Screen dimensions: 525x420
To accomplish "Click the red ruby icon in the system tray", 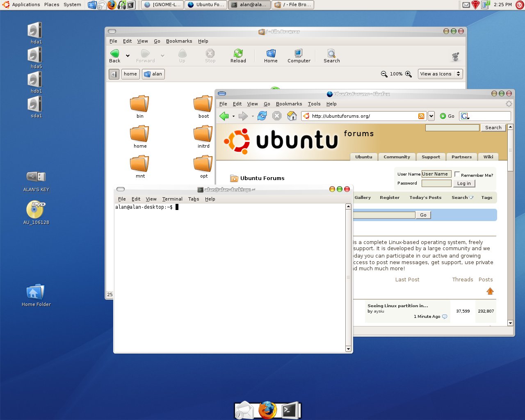I will coord(476,5).
